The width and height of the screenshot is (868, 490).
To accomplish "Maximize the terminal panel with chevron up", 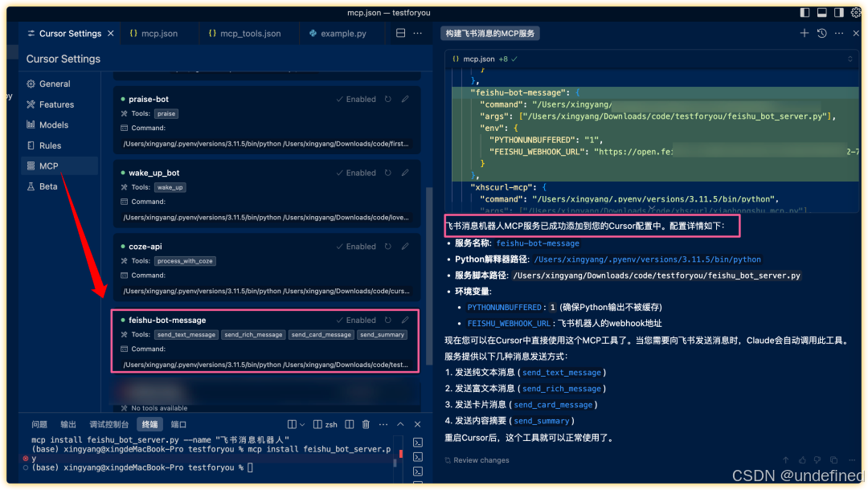I will [x=400, y=425].
